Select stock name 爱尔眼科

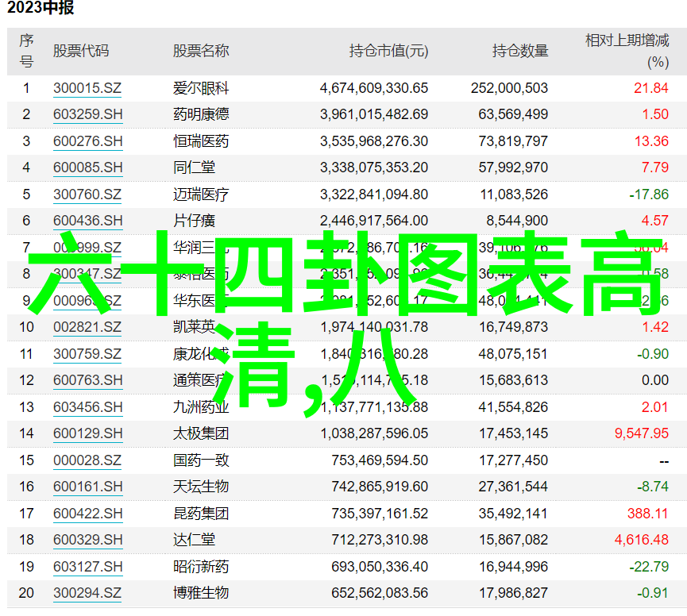point(201,88)
